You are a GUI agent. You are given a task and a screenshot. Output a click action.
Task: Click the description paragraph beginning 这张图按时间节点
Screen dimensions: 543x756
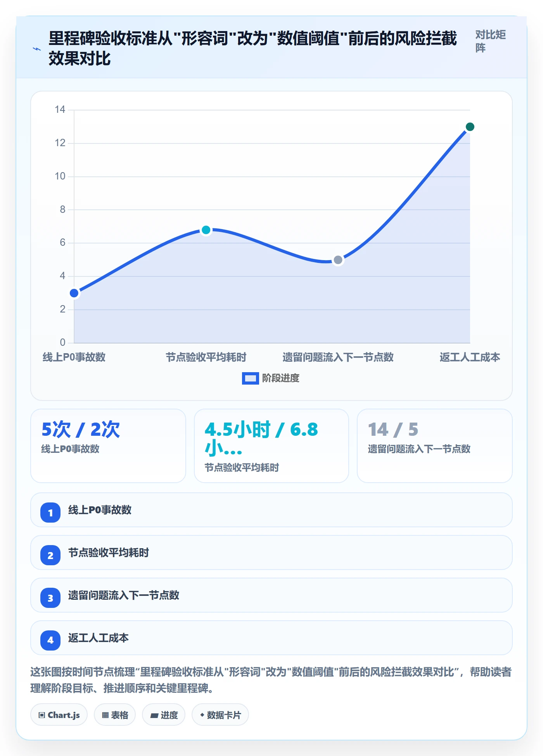coord(271,680)
